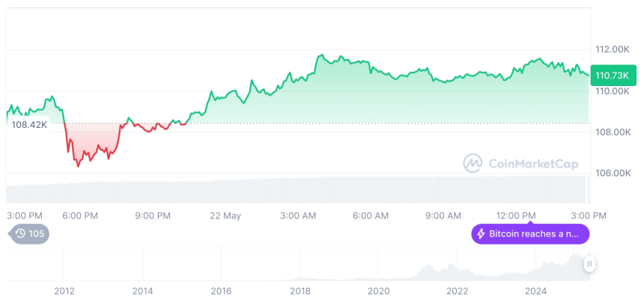Screen dimensions: 644x300
Task: Click the green 110.73K current price tag
Action: [610, 75]
